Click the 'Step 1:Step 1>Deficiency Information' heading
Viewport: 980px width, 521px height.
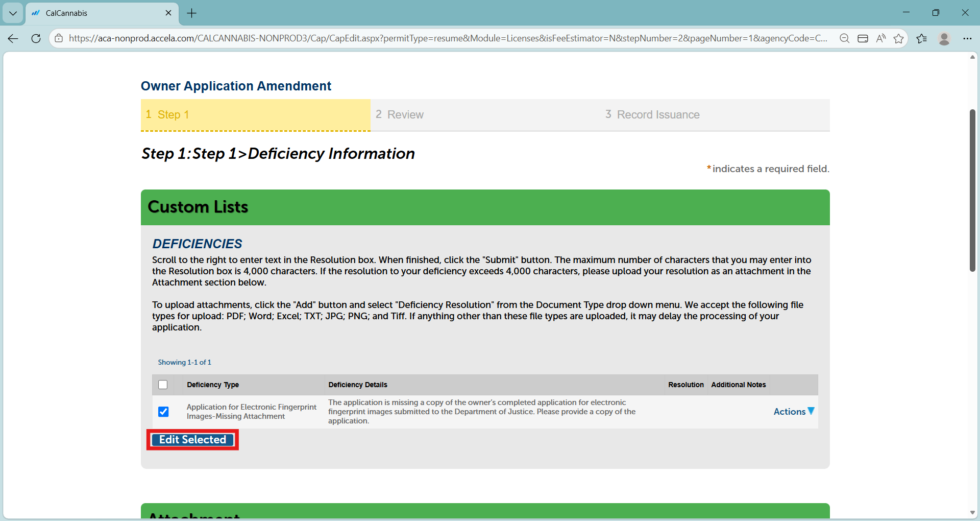278,154
